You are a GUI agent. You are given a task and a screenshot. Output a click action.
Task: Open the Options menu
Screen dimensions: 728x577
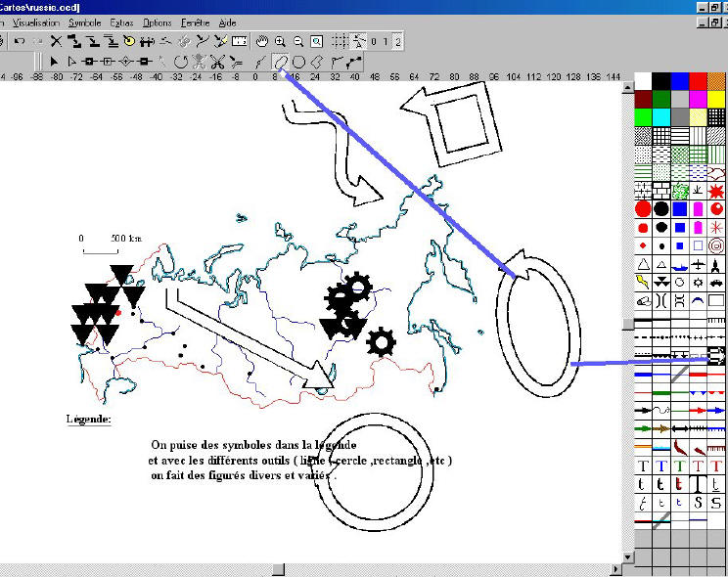coord(157,22)
